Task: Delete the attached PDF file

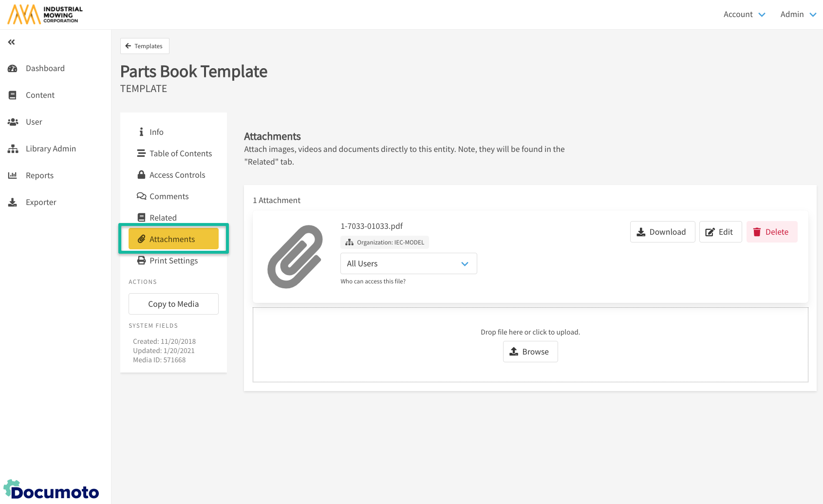Action: click(x=771, y=232)
